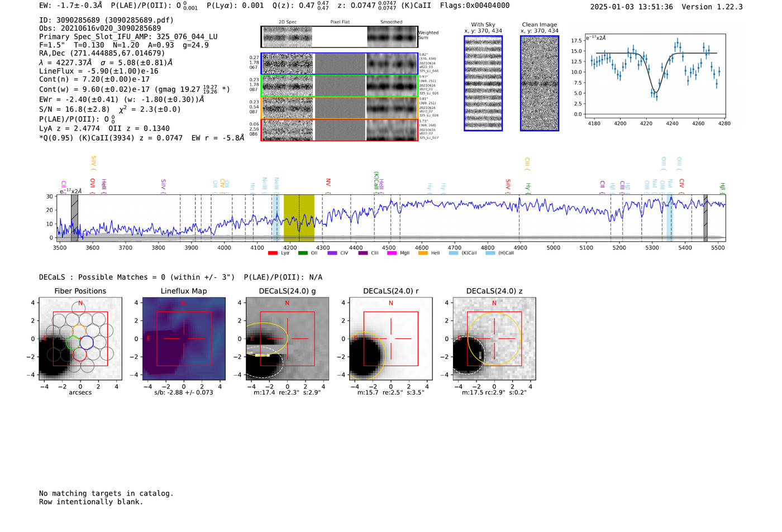Click the green-bordered Smoothed spectrum cutout

[392, 85]
